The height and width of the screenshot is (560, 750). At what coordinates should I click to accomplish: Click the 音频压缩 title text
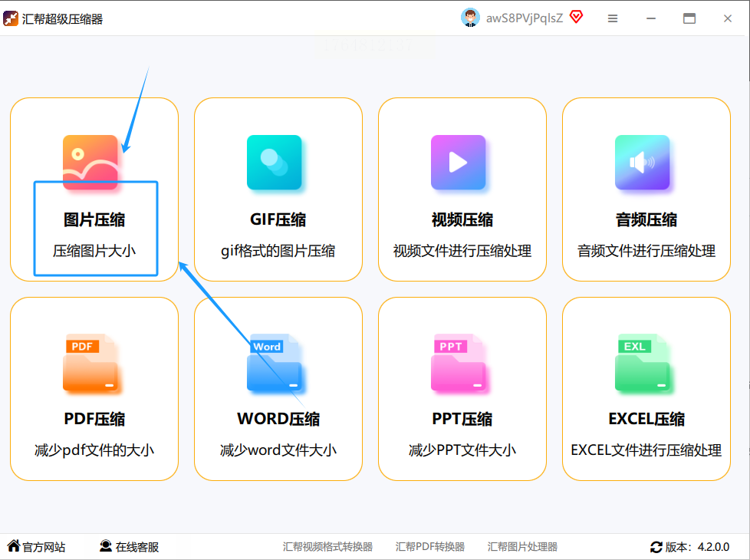click(x=646, y=219)
